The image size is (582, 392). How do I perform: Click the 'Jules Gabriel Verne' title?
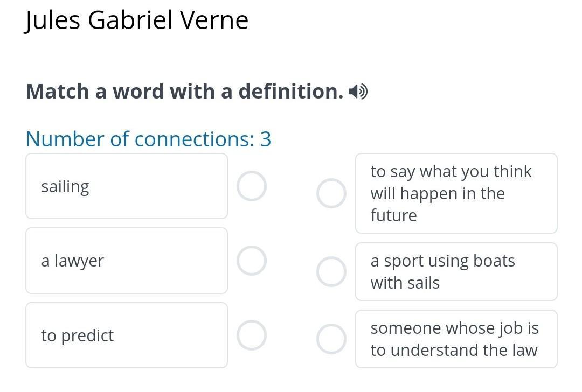click(x=137, y=20)
